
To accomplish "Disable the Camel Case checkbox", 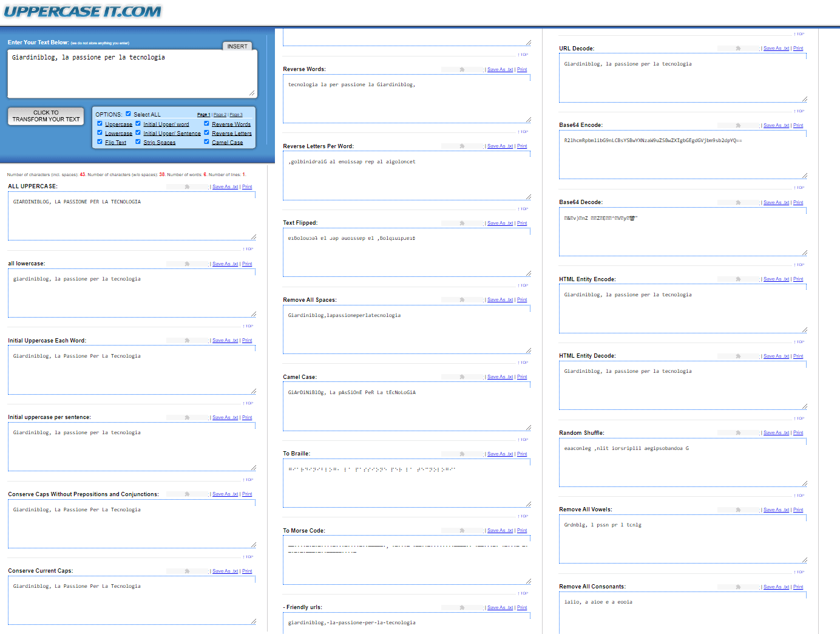I will [206, 141].
